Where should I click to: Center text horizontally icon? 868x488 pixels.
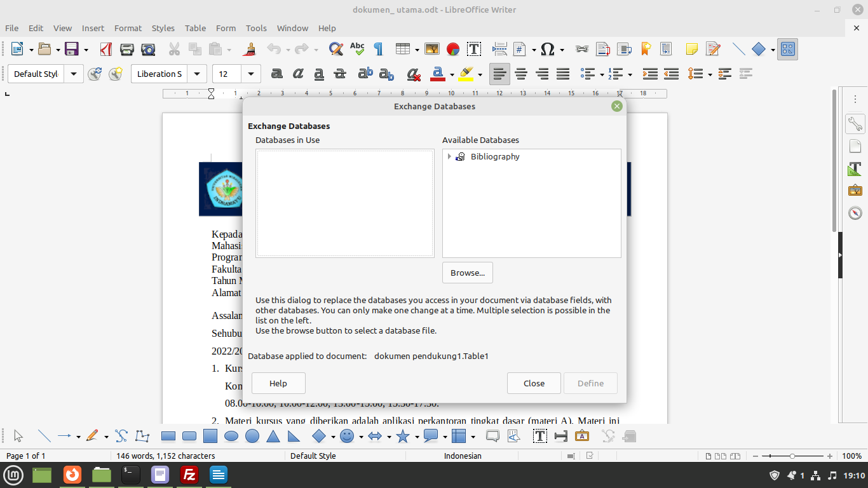click(x=521, y=74)
